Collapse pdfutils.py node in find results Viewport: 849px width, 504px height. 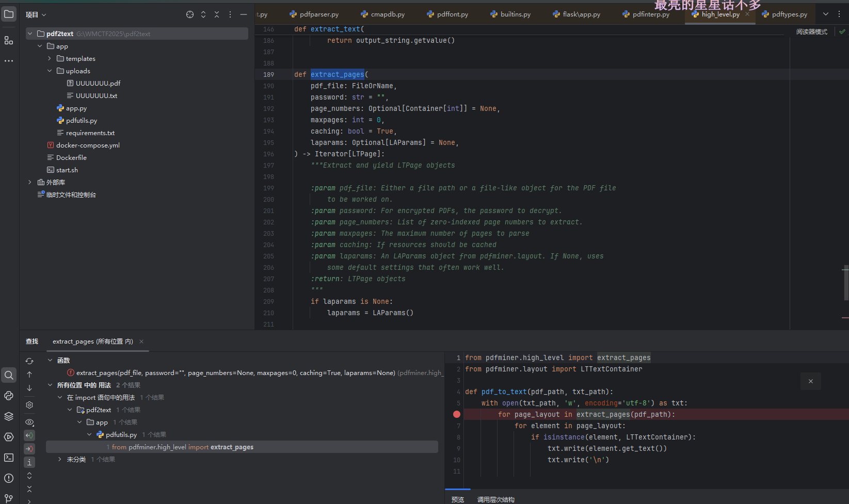pos(89,434)
